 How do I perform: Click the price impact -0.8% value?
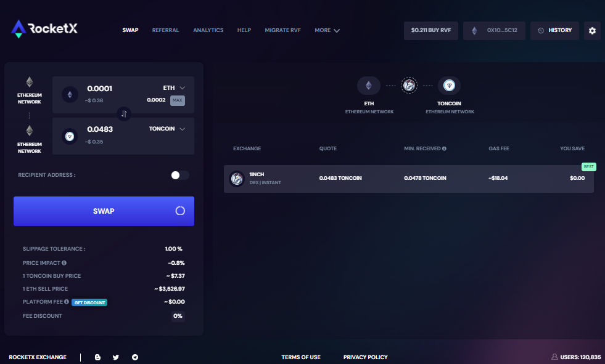click(x=176, y=263)
